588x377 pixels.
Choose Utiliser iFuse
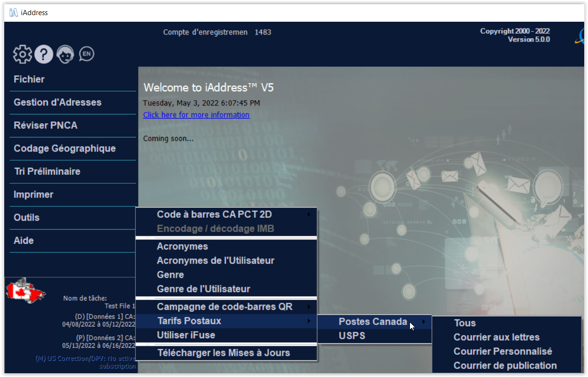point(226,335)
